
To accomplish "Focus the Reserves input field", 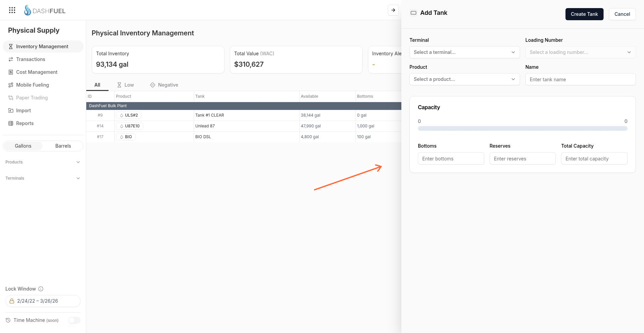I will click(523, 158).
